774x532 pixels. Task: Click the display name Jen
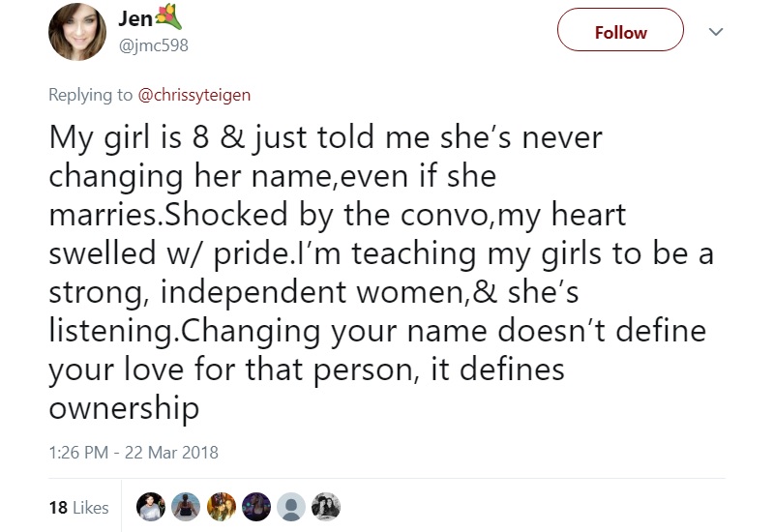[x=135, y=18]
